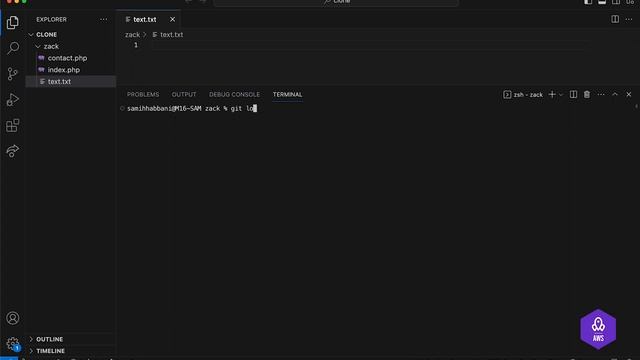640x360 pixels.
Task: Open the Manage gear icon
Action: (13, 343)
